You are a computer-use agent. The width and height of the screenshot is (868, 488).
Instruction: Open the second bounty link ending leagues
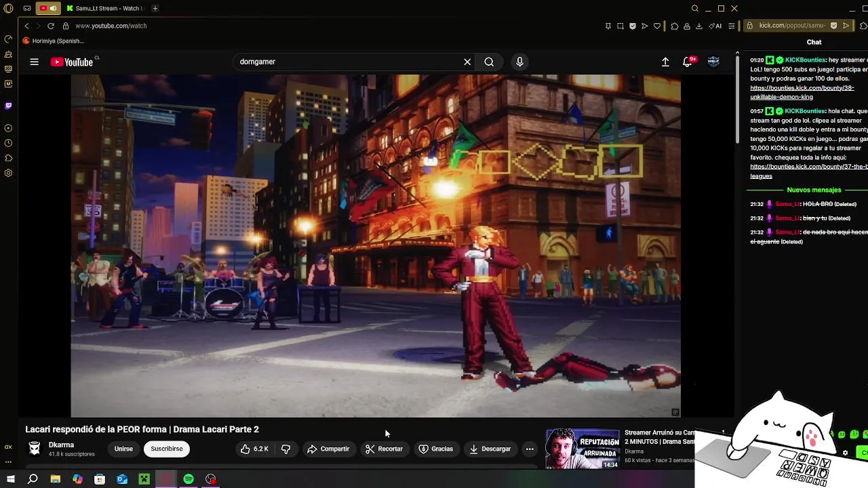click(x=808, y=171)
